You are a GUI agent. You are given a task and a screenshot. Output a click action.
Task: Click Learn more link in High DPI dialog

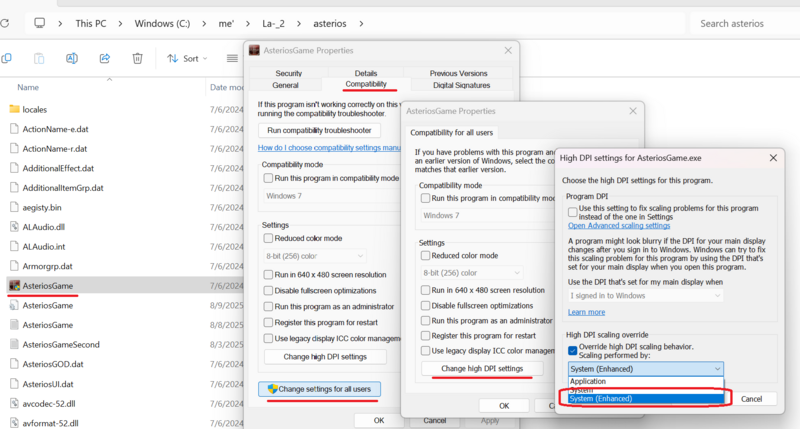tap(586, 312)
